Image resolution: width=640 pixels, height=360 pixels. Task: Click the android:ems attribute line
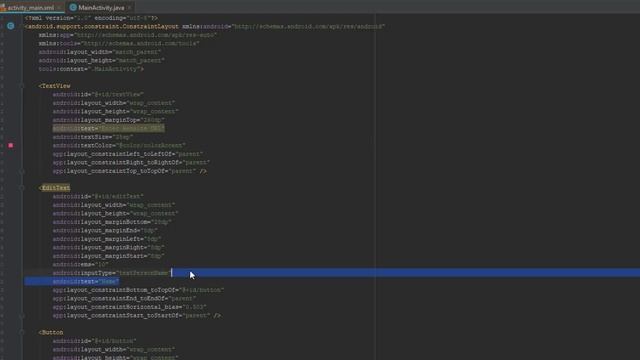[80, 264]
